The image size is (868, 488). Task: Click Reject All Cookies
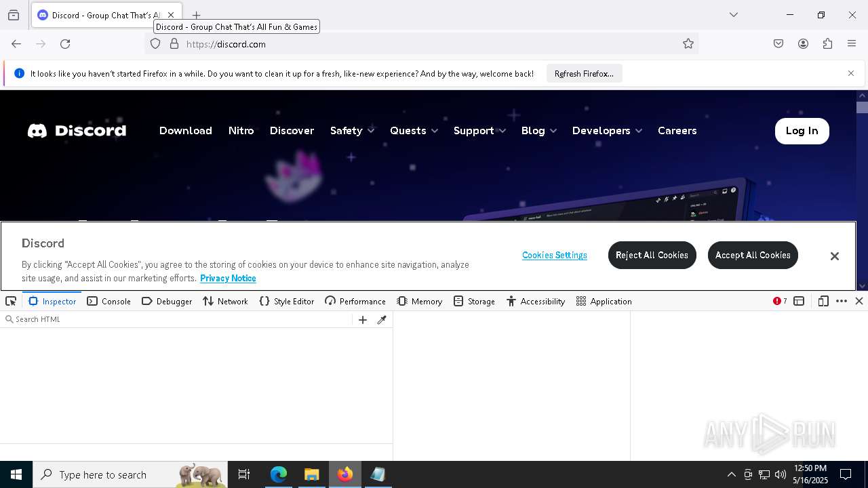pos(652,256)
